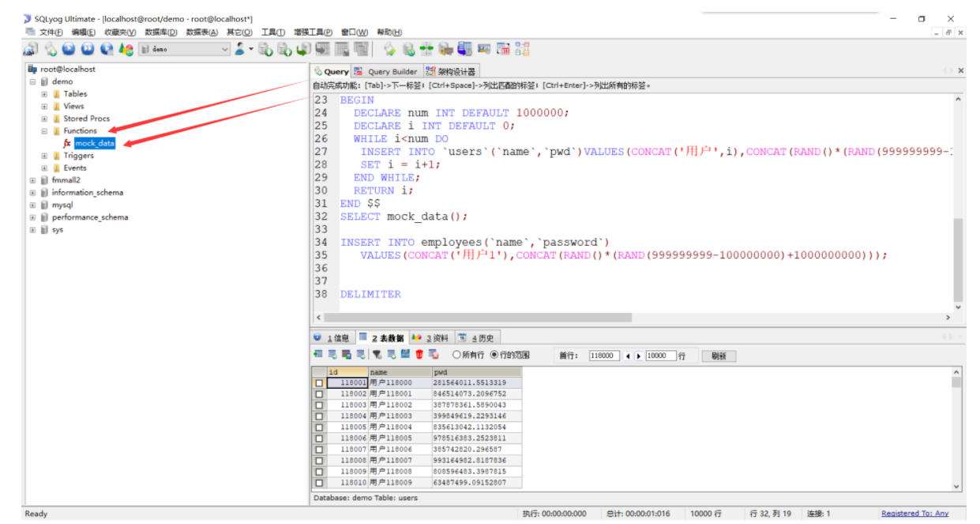Click the table calendar icon near toolbar end
Image resolution: width=980 pixels, height=524 pixels.
tap(503, 49)
